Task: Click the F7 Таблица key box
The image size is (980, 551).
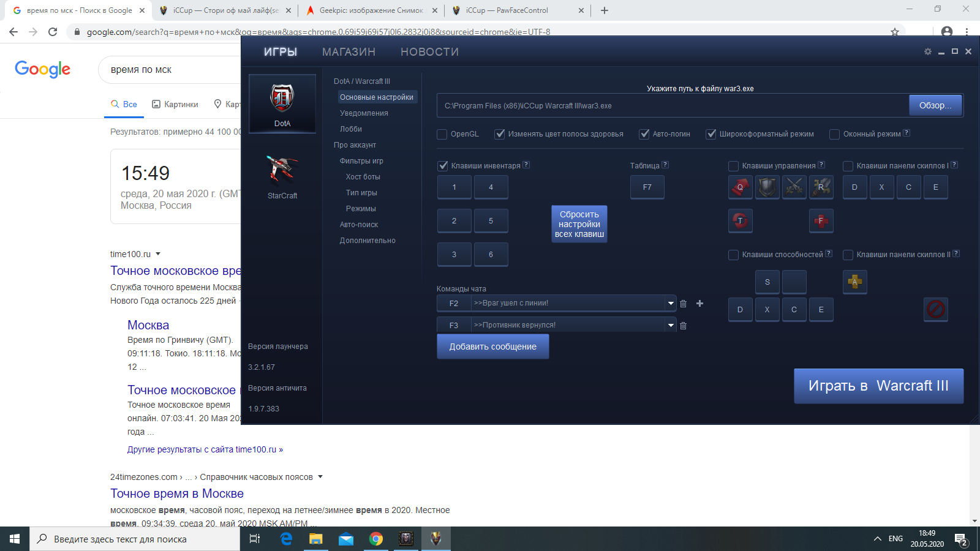Action: click(x=647, y=187)
